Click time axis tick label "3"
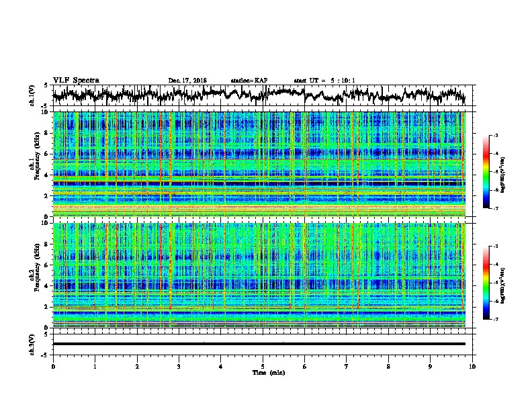Viewport: 532px width, 411px height. (x=179, y=367)
